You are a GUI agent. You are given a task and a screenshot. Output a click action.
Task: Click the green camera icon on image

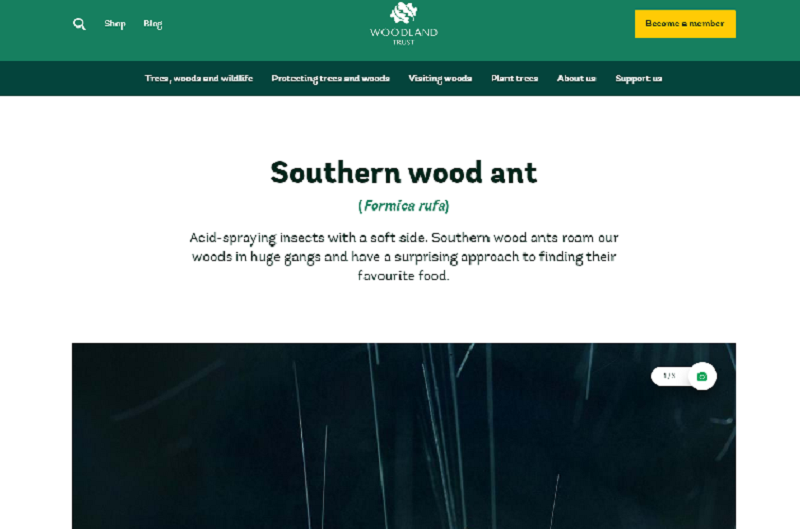coord(702,376)
